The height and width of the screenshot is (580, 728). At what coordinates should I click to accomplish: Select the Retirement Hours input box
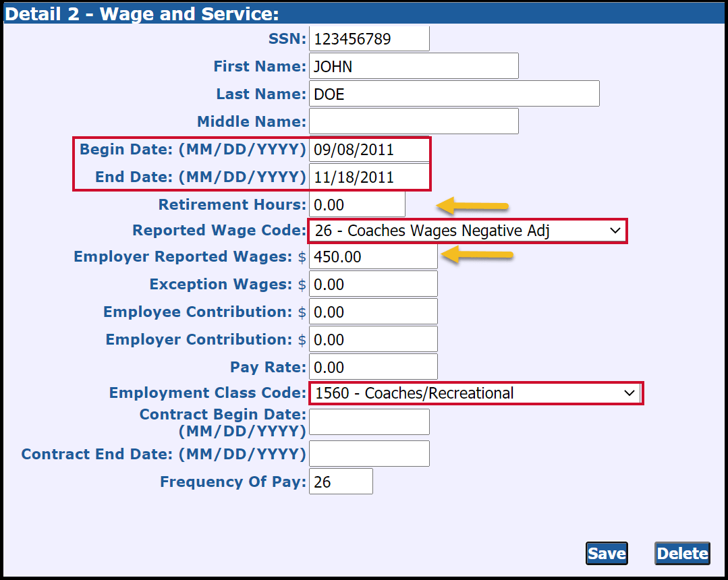(x=356, y=204)
